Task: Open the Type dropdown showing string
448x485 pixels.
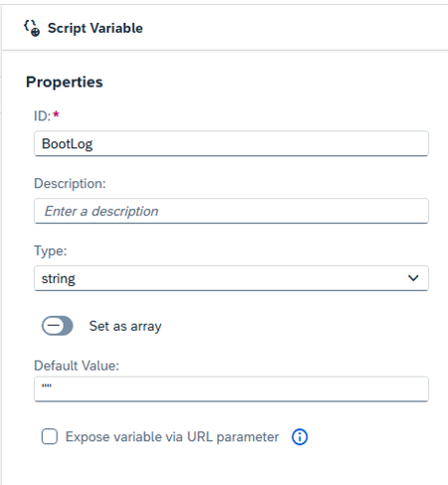Action: [x=231, y=278]
